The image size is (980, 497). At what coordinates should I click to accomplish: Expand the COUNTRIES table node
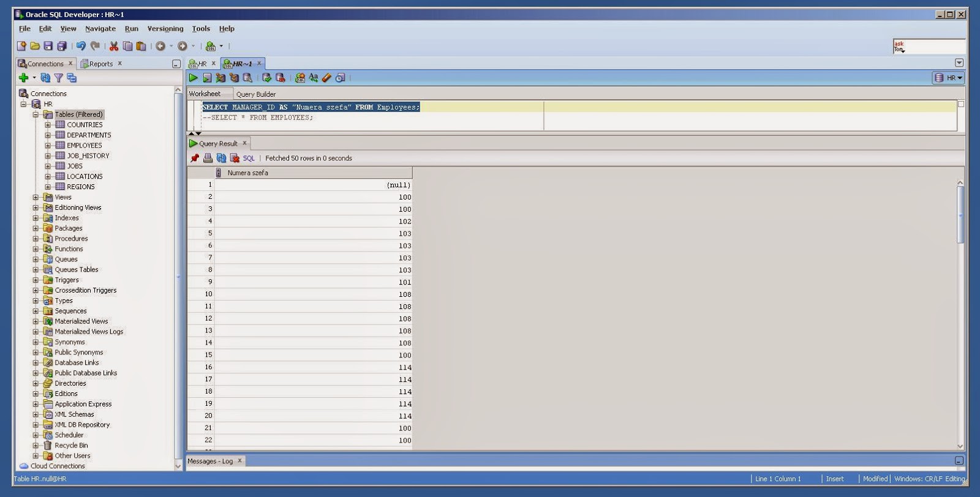pos(48,125)
